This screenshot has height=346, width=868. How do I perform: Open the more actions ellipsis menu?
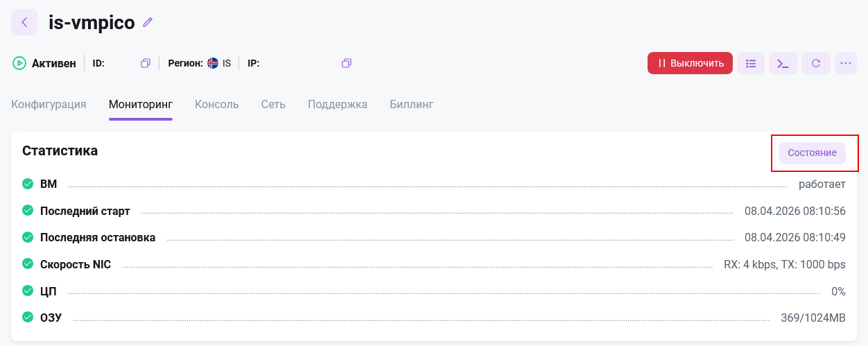845,63
